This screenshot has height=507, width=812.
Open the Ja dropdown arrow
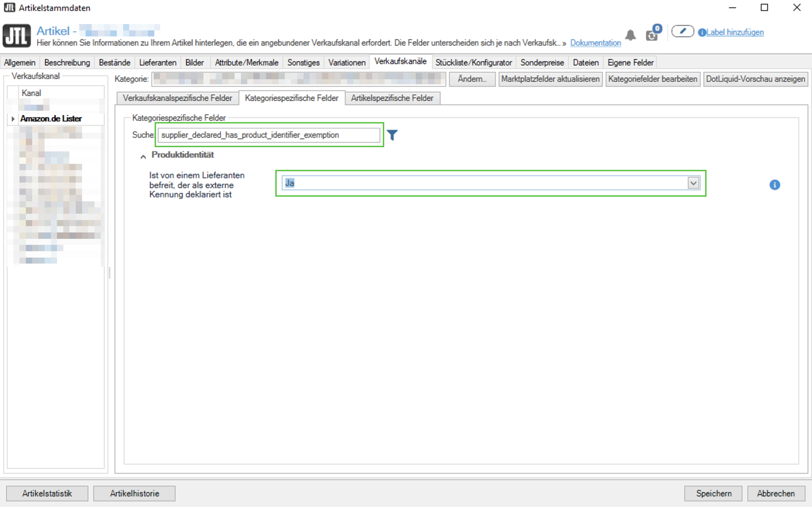(x=693, y=183)
